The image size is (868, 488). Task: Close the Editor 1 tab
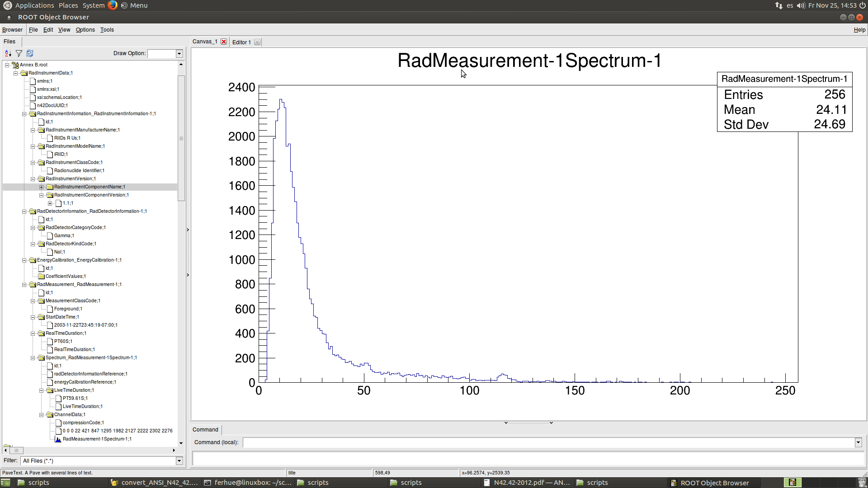[x=257, y=42]
